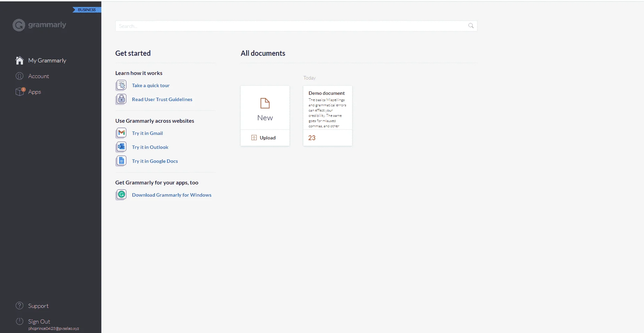This screenshot has height=333, width=644.
Task: Click the Grammarly logo icon
Action: [19, 25]
